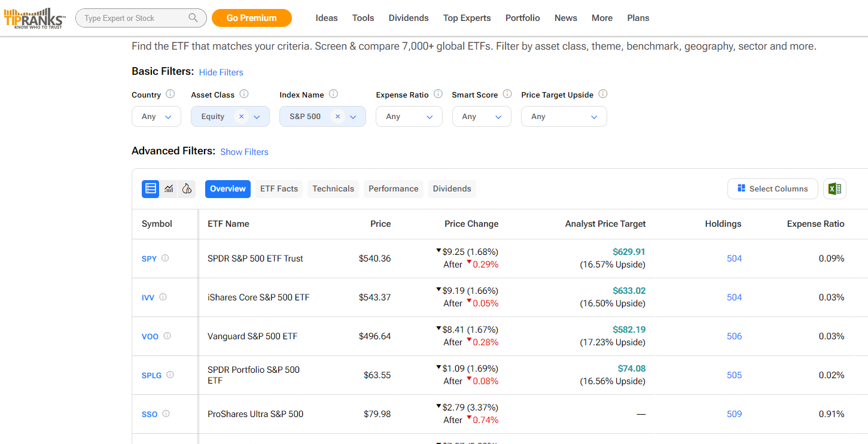Open info icon next to Price Target Upside
This screenshot has height=444, width=868.
click(603, 94)
